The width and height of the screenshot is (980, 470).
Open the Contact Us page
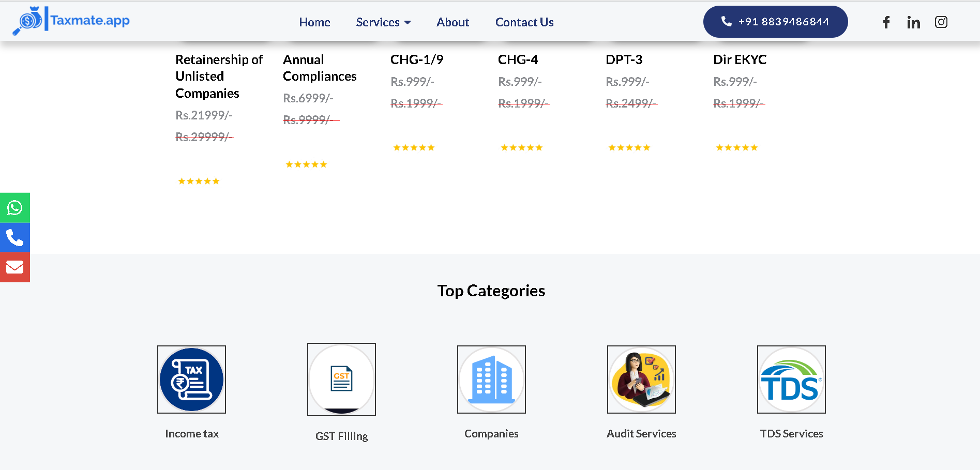click(524, 22)
